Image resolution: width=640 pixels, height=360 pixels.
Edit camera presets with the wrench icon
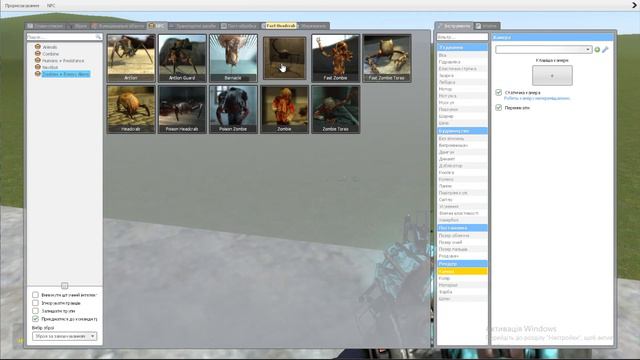coord(605,49)
